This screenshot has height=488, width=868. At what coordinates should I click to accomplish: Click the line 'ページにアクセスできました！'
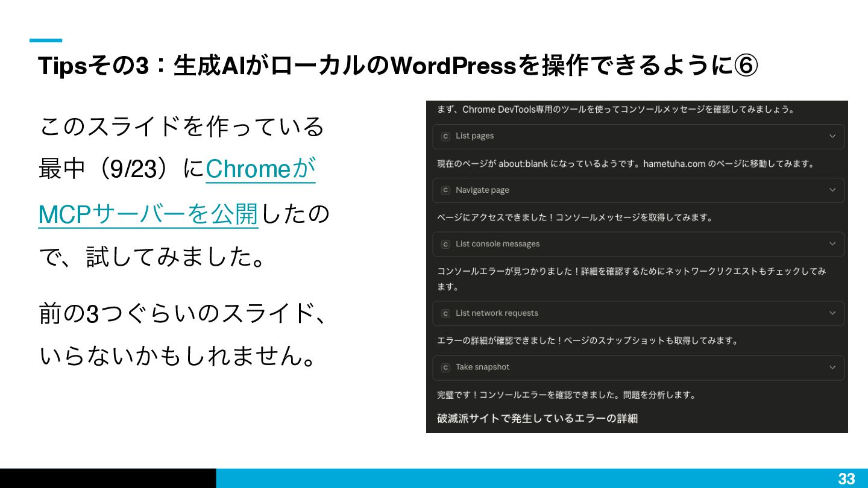(x=574, y=217)
